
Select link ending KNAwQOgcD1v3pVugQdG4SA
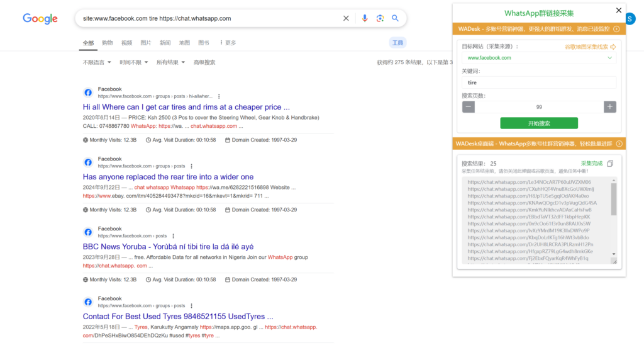coord(532,203)
